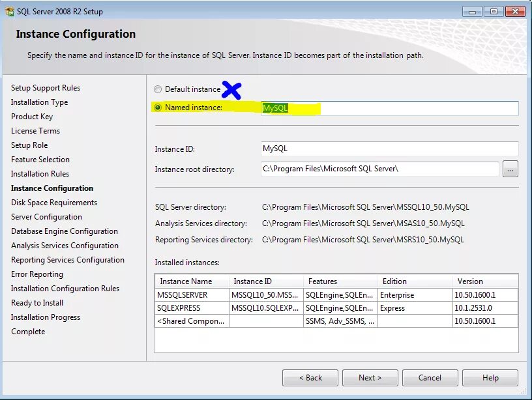
Task: Click the Features column header
Action: [x=340, y=281]
